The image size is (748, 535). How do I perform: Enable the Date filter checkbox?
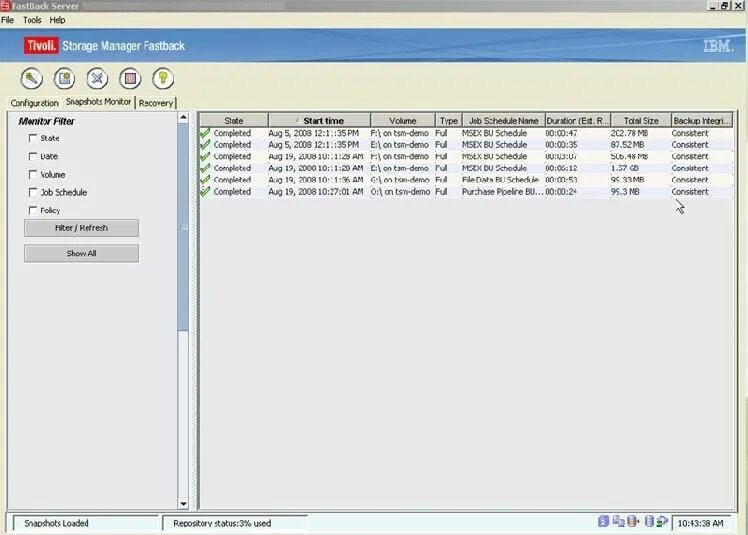click(x=33, y=156)
